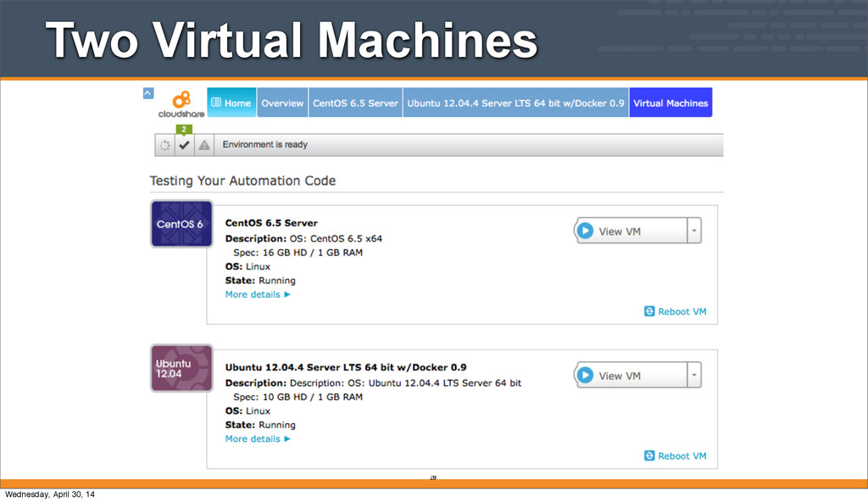The width and height of the screenshot is (868, 502).
Task: Expand More details for CentOS 6.5 Server
Action: coord(258,294)
